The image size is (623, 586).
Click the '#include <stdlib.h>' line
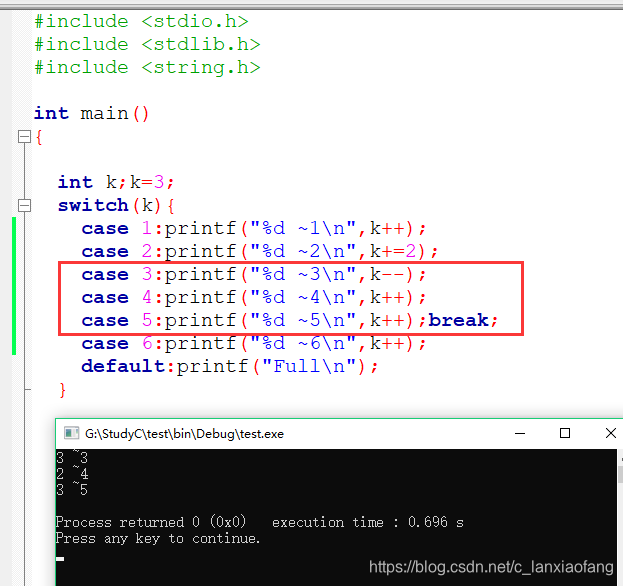click(147, 44)
